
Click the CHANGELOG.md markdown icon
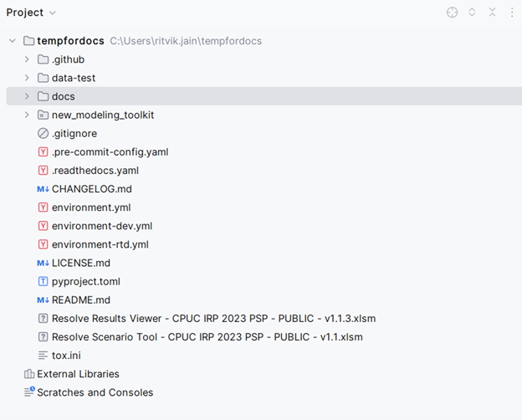pos(43,189)
